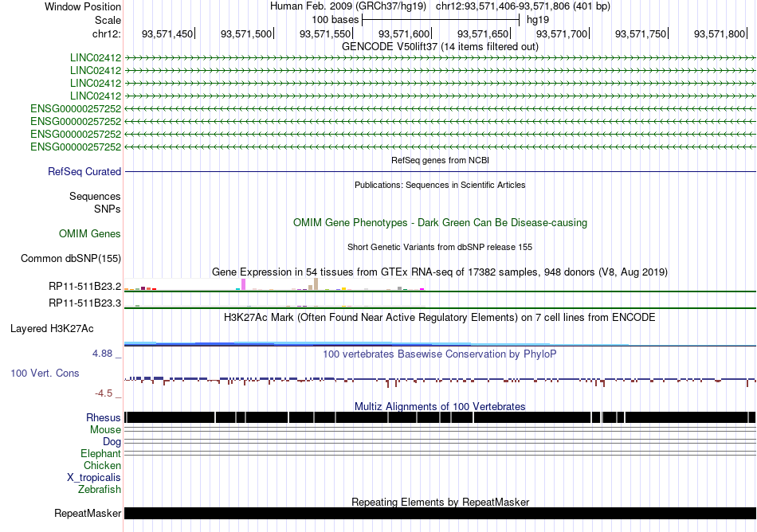757x532 pixels.
Task: Click the OMIM Genes label
Action: coord(90,234)
